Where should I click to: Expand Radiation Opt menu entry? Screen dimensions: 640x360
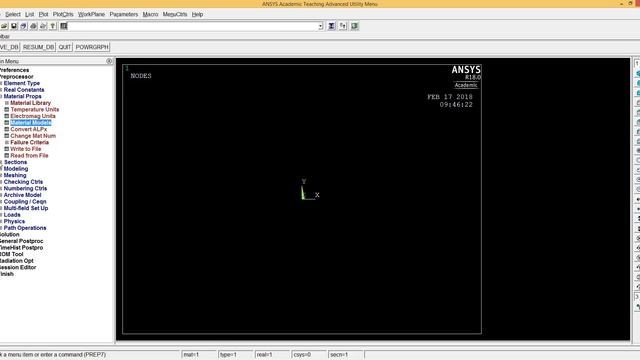pos(17,260)
